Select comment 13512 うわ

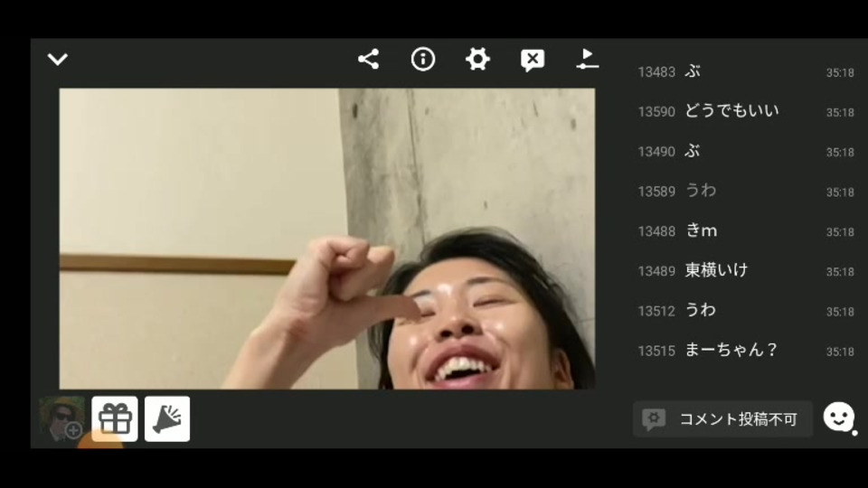pyautogui.click(x=746, y=311)
